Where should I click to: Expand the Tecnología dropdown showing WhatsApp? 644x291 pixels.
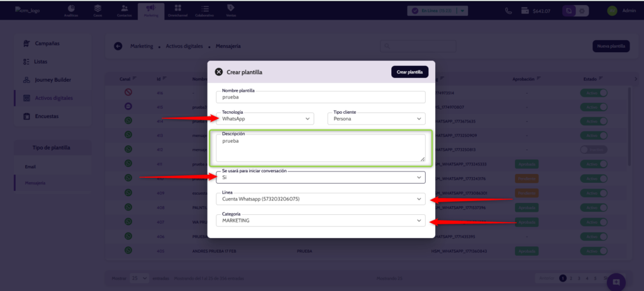pyautogui.click(x=267, y=118)
